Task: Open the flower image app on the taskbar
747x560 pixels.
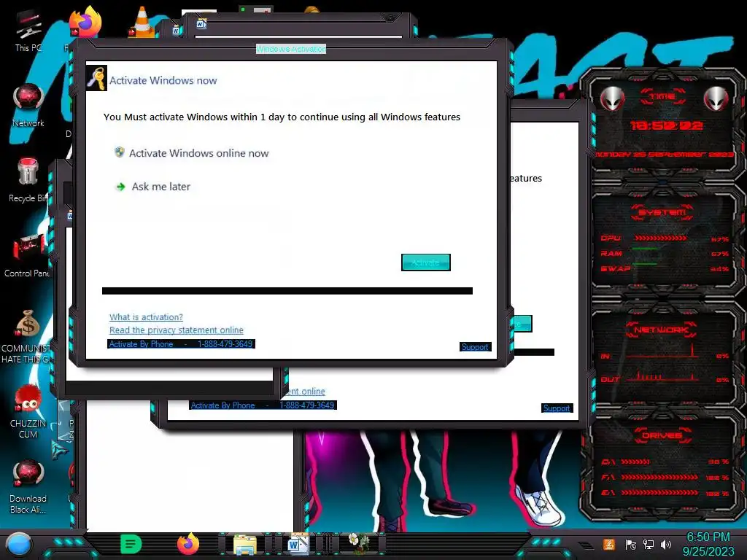Action: [358, 542]
